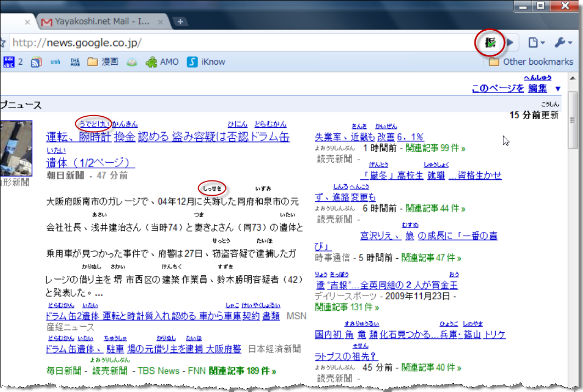Click the 関連記事 189 件 link

coord(242,371)
